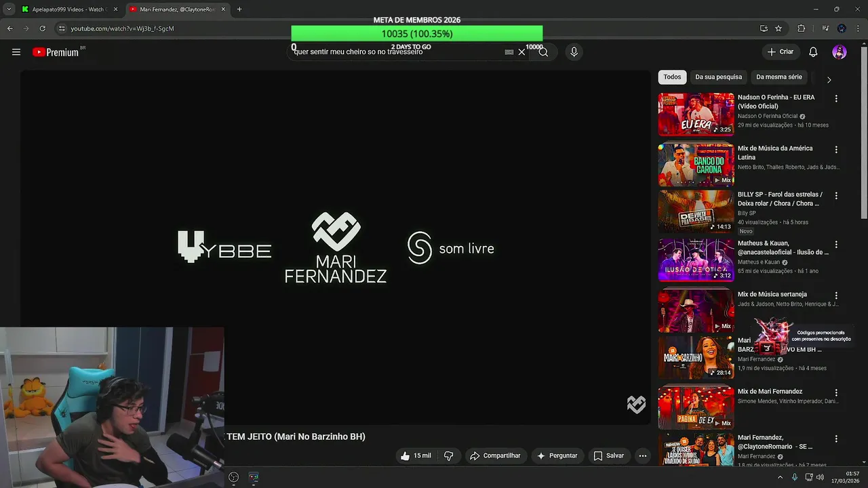
Task: Open a new browser tab
Action: 239,9
